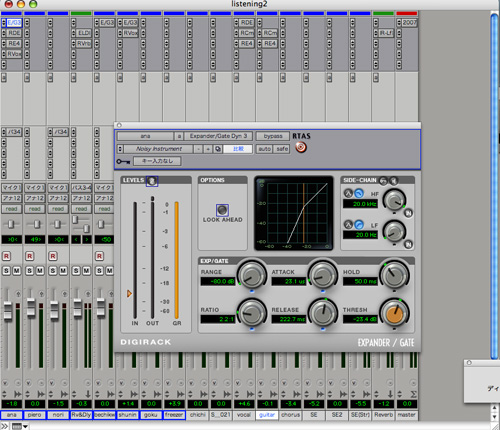Click the SE track type icon
Viewport: 500px width, 430px height.
pyautogui.click(x=320, y=394)
